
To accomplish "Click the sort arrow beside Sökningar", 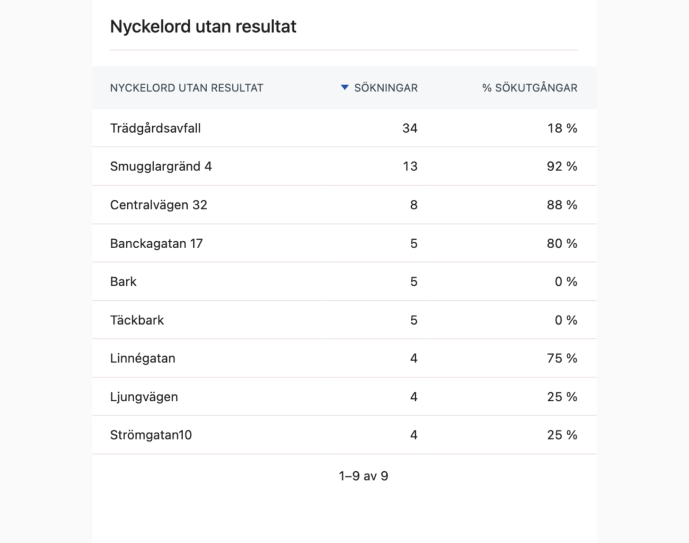I will point(345,88).
